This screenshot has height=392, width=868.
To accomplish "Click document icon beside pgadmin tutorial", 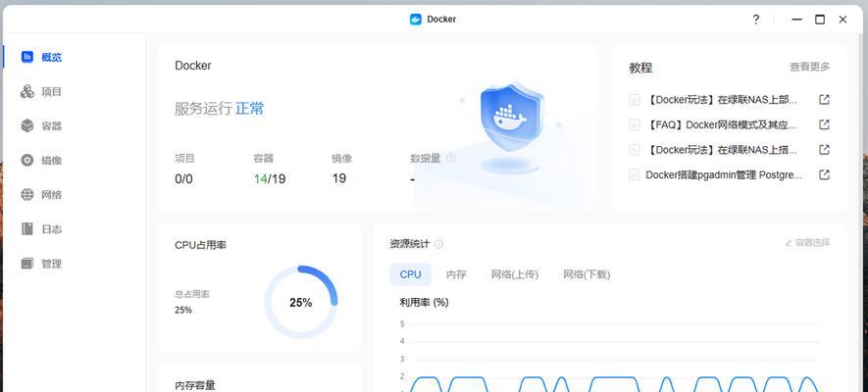I will click(635, 175).
